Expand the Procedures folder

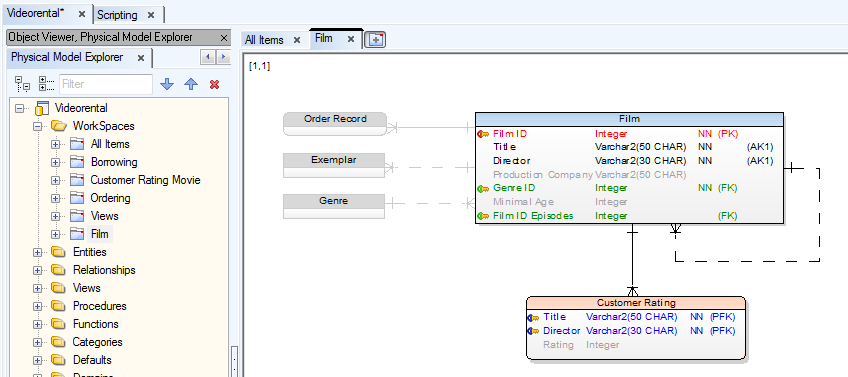point(37,306)
